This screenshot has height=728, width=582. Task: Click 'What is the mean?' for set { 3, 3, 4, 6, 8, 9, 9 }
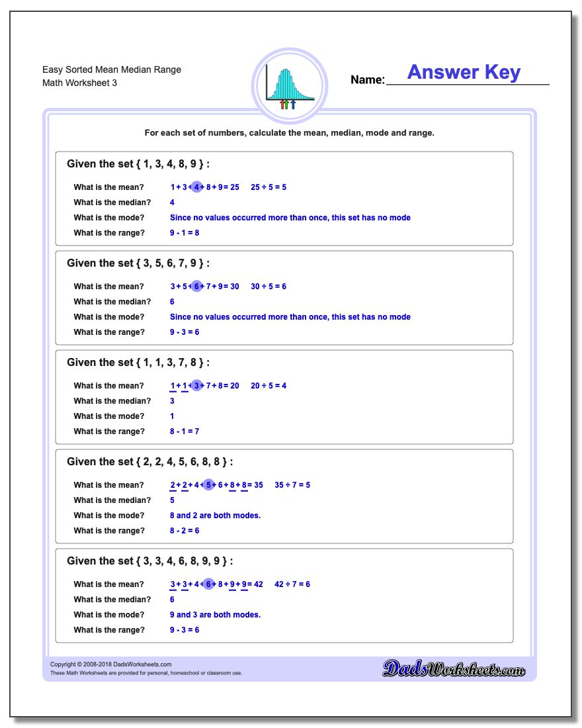(x=108, y=584)
